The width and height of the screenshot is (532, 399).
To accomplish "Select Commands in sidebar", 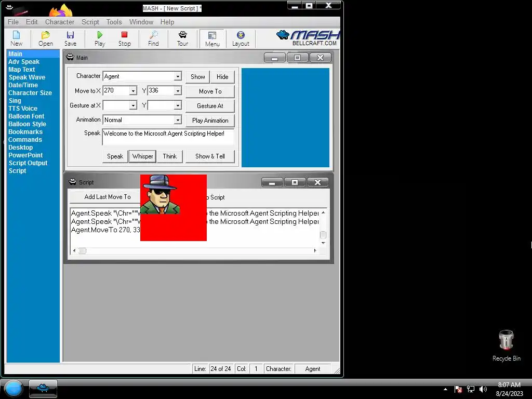I will [x=25, y=140].
